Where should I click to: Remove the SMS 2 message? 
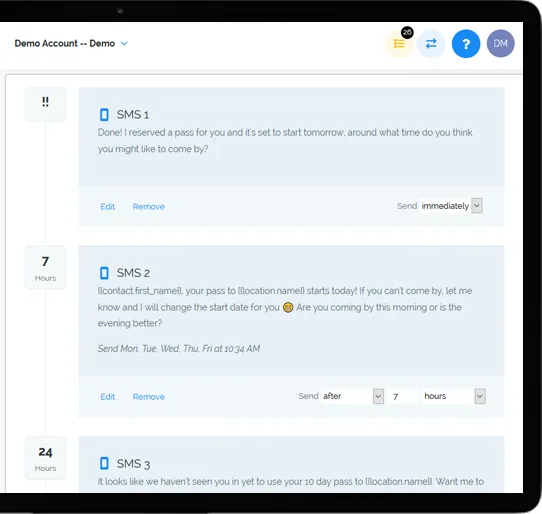149,397
